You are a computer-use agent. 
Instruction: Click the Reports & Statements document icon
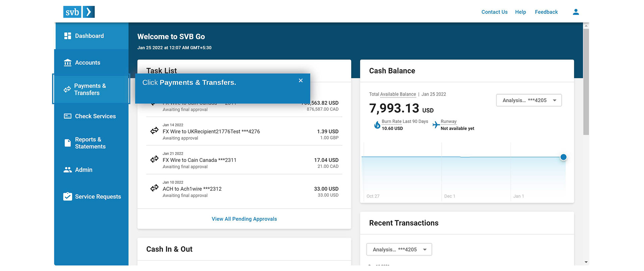click(x=67, y=143)
